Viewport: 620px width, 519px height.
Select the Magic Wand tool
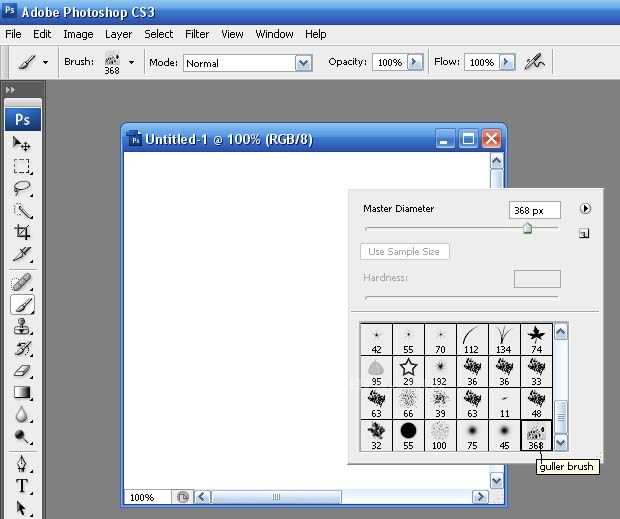(x=22, y=210)
